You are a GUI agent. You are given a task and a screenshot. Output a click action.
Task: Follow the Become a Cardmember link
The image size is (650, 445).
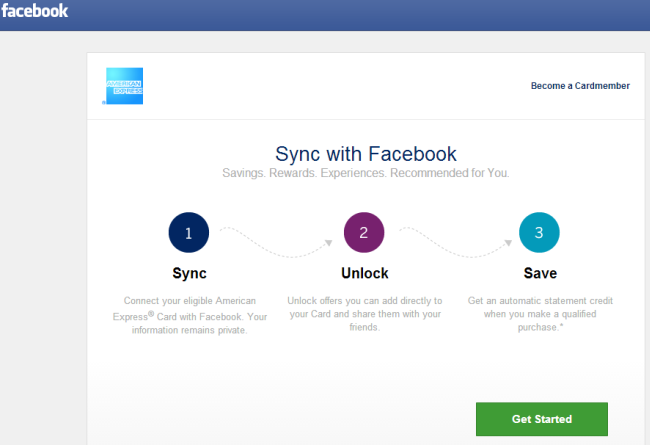[580, 86]
